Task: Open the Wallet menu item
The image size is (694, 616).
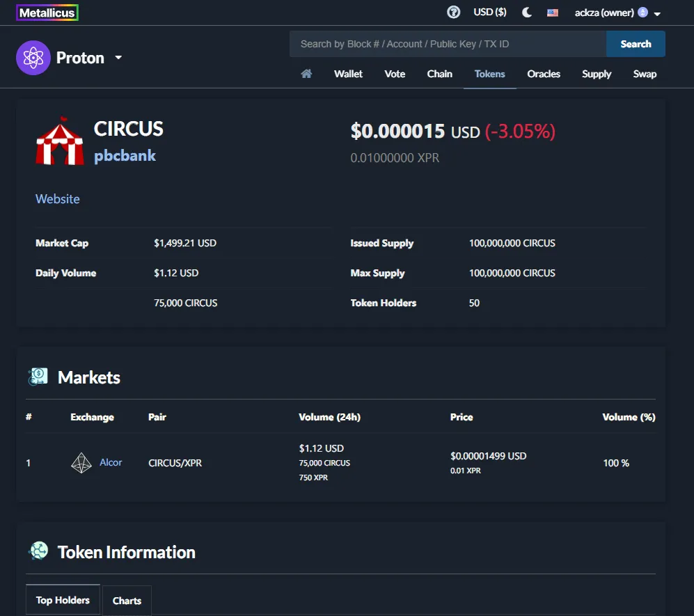Action: click(x=348, y=74)
